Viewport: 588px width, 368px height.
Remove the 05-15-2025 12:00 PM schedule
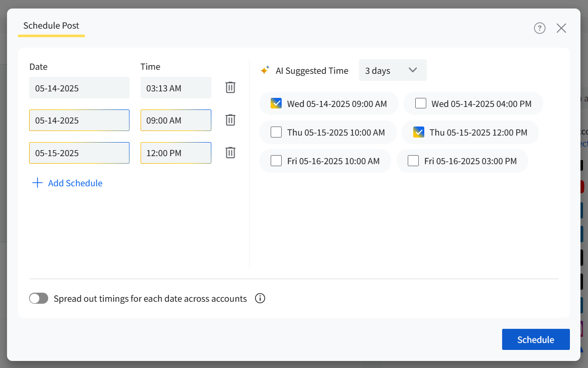click(x=230, y=153)
